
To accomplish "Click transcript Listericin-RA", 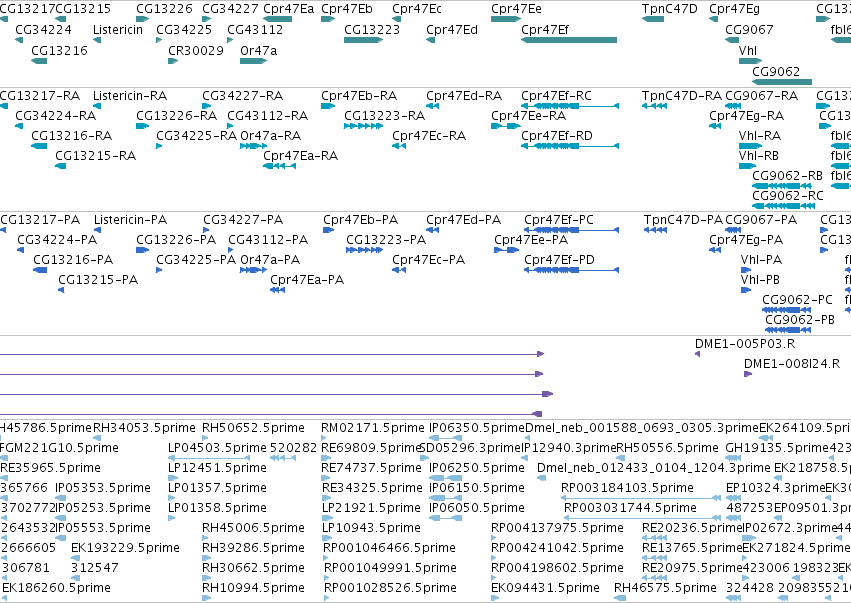I will (x=97, y=106).
